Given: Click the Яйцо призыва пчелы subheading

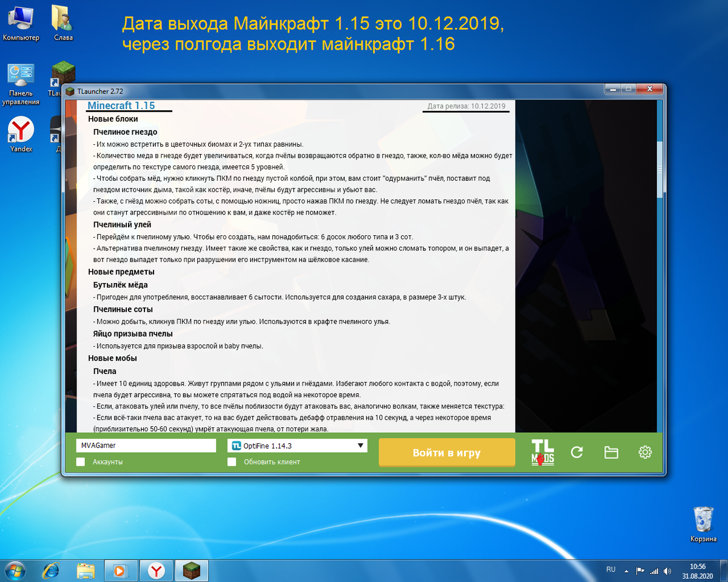Looking at the screenshot, I should tap(133, 333).
